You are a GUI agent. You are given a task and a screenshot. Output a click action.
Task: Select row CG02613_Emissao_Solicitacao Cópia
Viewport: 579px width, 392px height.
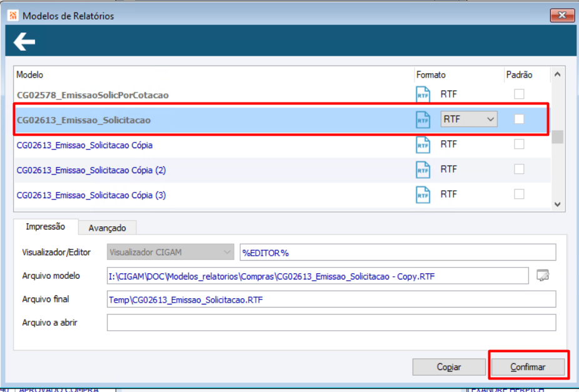283,145
